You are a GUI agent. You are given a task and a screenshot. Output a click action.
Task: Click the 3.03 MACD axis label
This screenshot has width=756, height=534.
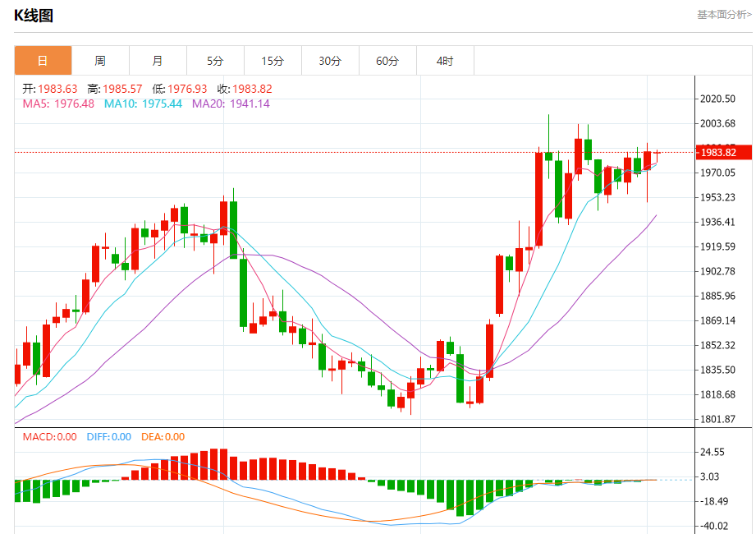pyautogui.click(x=710, y=476)
